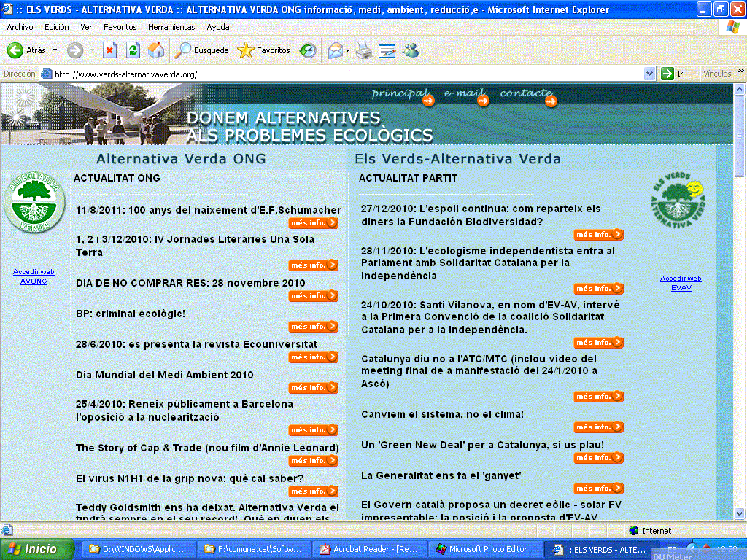This screenshot has height=560, width=747.
Task: Click 'més info' for La Generalitat 'ganyet'
Action: coord(599,489)
